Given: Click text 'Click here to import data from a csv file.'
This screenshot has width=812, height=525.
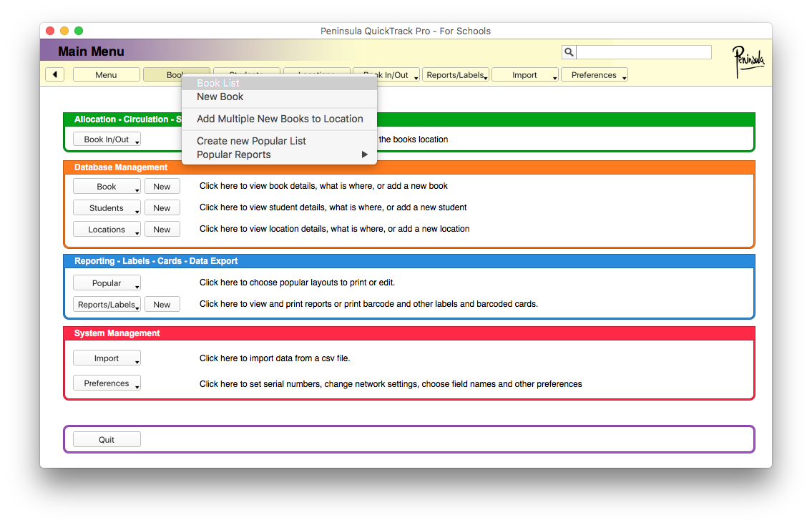Looking at the screenshot, I should pyautogui.click(x=275, y=358).
